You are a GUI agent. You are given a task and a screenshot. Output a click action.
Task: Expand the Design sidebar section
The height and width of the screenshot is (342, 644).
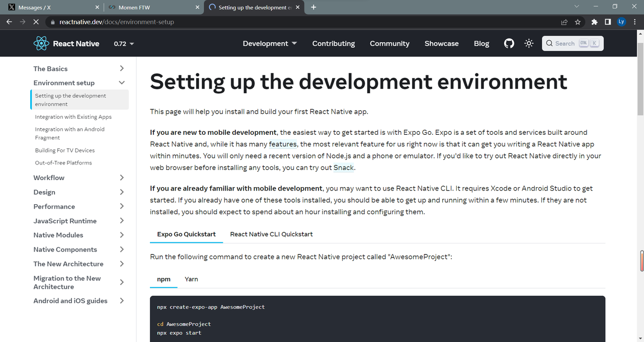coord(78,192)
